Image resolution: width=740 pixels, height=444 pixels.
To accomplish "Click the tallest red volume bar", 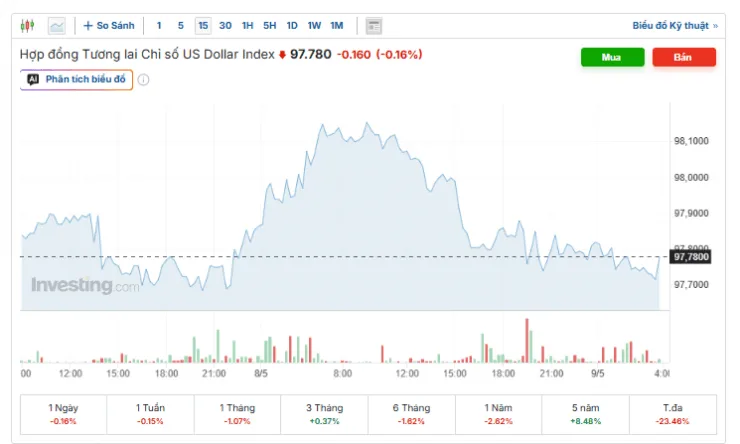I will click(x=527, y=341).
